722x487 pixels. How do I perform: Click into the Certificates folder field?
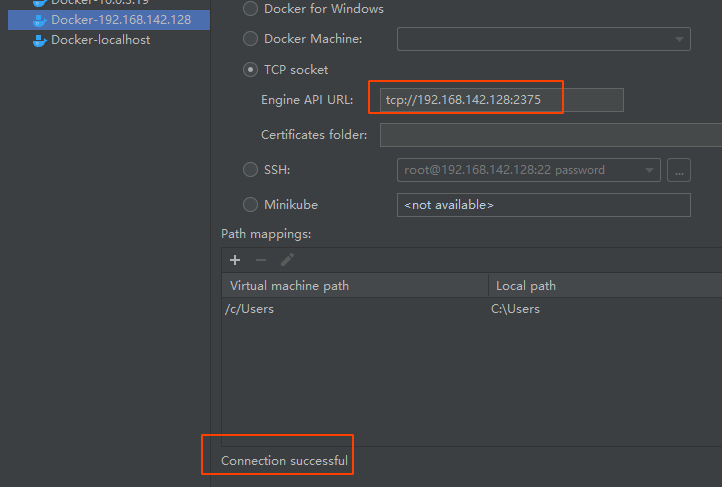point(551,135)
